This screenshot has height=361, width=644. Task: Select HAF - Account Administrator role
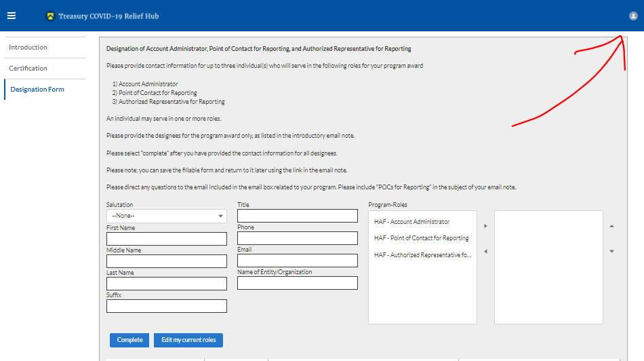click(x=411, y=222)
